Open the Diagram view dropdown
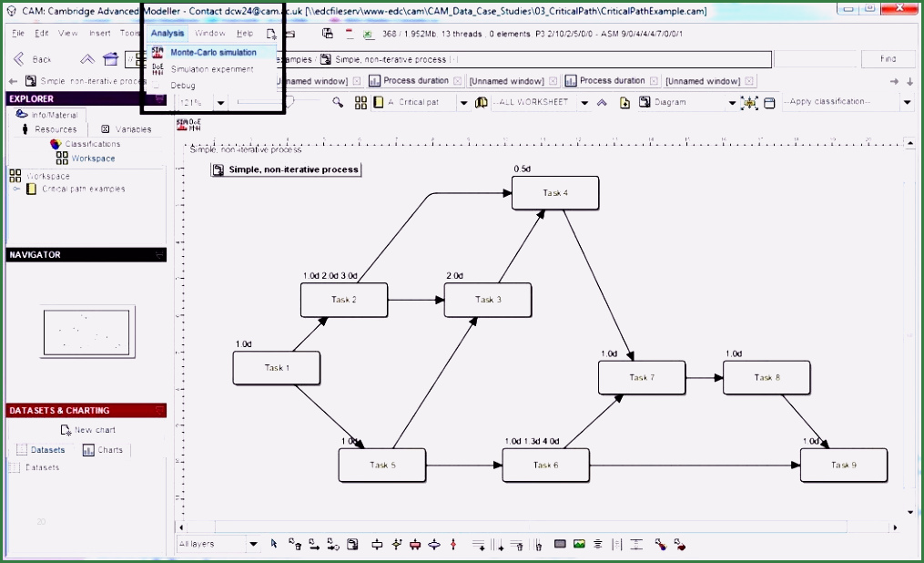The width and height of the screenshot is (924, 563). click(732, 103)
